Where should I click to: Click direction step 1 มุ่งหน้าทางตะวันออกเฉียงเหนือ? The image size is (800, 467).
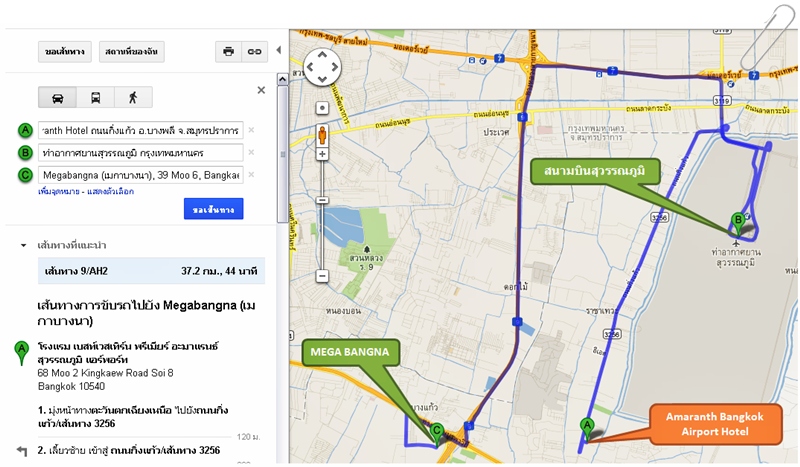click(x=133, y=417)
